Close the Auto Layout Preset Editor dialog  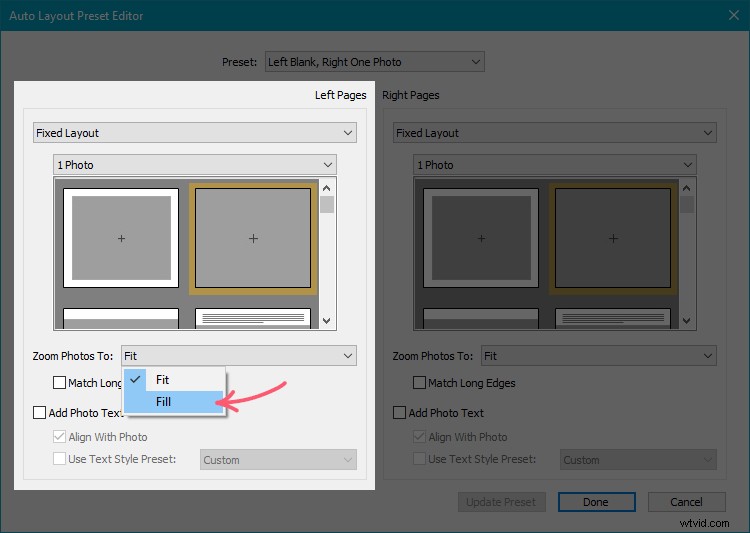tap(734, 15)
